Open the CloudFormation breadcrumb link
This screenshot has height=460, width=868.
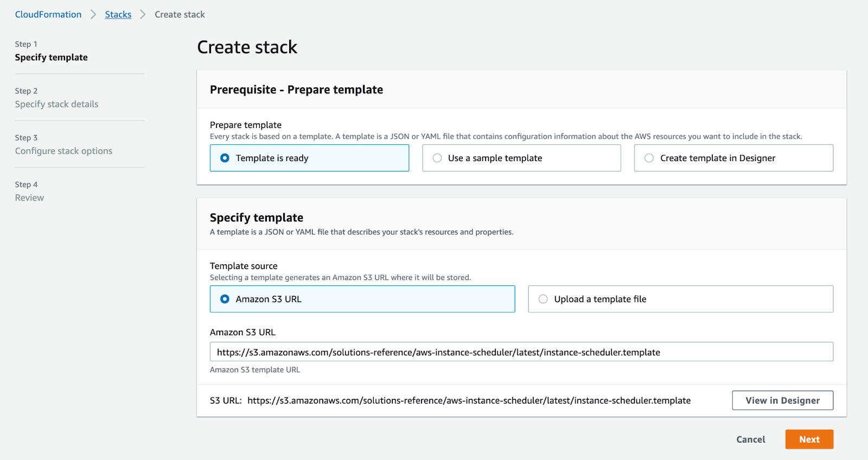coord(48,15)
